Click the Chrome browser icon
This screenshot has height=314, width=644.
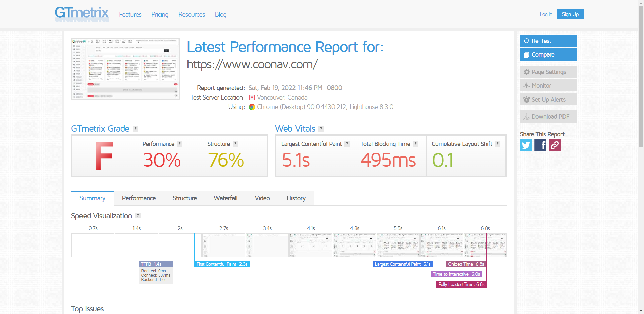(x=252, y=107)
